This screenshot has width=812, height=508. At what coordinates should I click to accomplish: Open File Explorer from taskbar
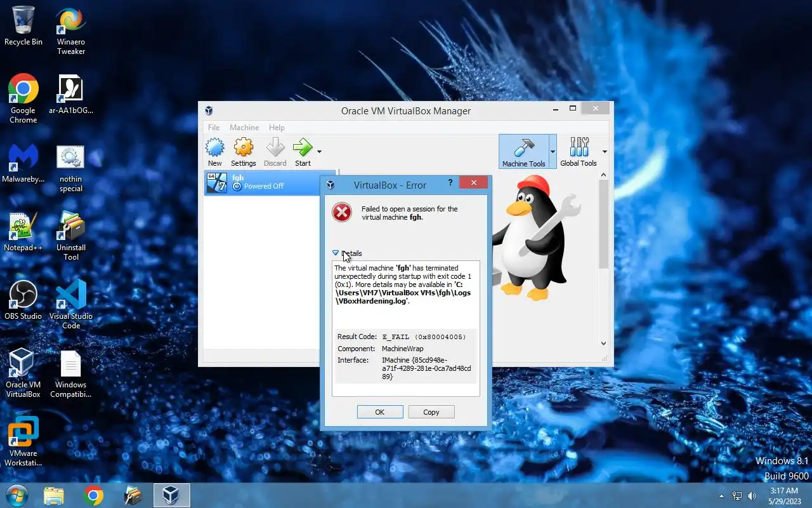(55, 495)
